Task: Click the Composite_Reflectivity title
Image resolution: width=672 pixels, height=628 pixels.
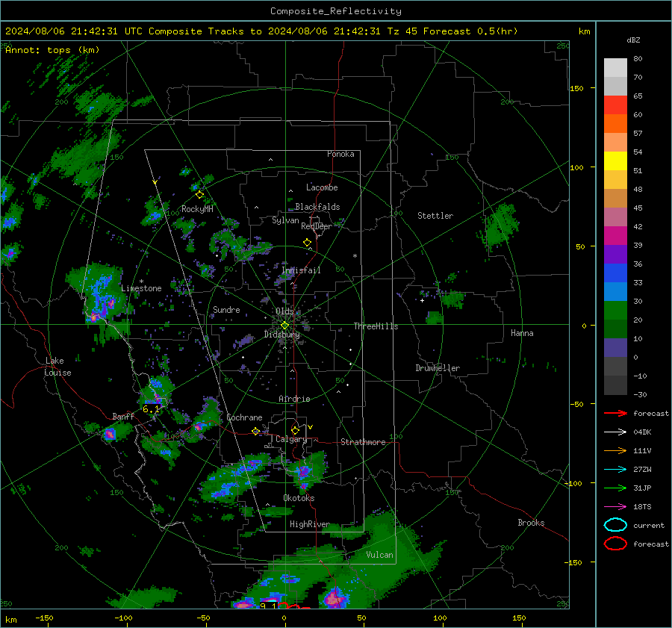Action: tap(336, 11)
